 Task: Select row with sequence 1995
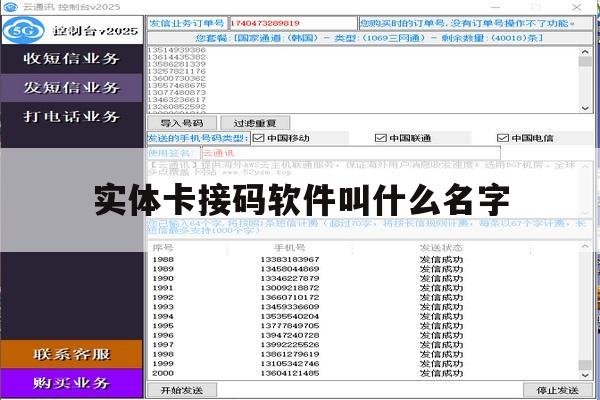tap(364, 326)
